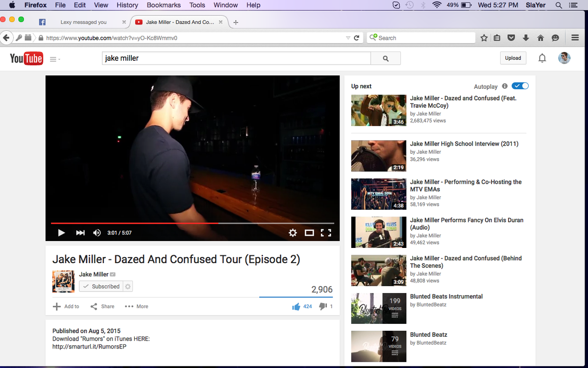Open the Jake Miller channel name link
This screenshot has height=368, width=588.
[94, 274]
